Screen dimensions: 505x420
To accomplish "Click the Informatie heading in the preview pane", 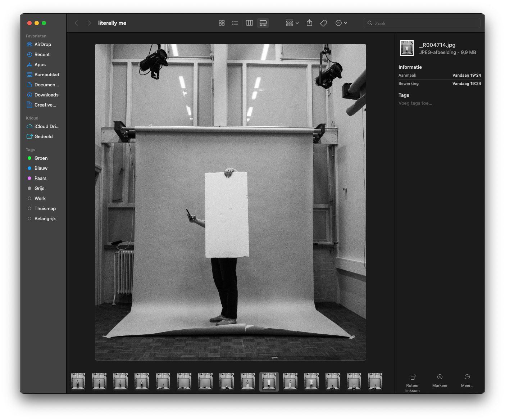I will pos(410,67).
